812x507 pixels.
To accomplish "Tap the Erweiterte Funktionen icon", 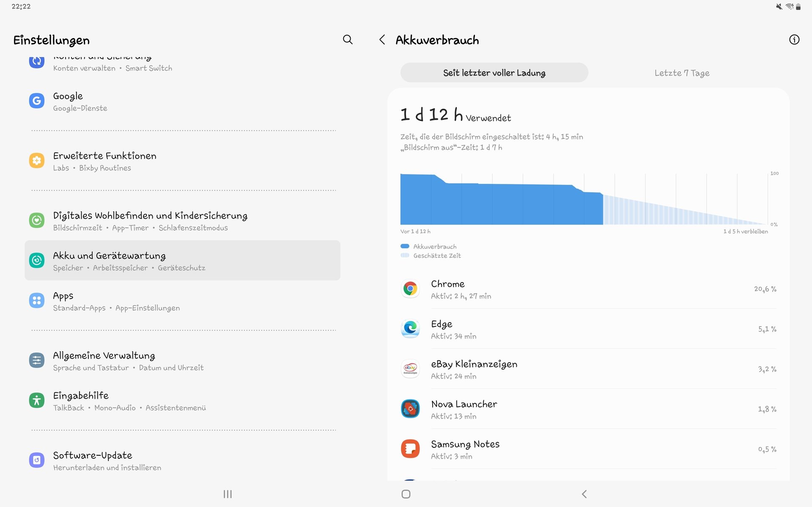I will [x=37, y=161].
